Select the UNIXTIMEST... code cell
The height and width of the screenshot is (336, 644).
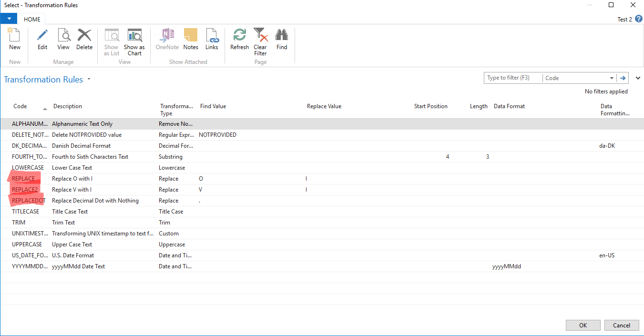tap(31, 234)
